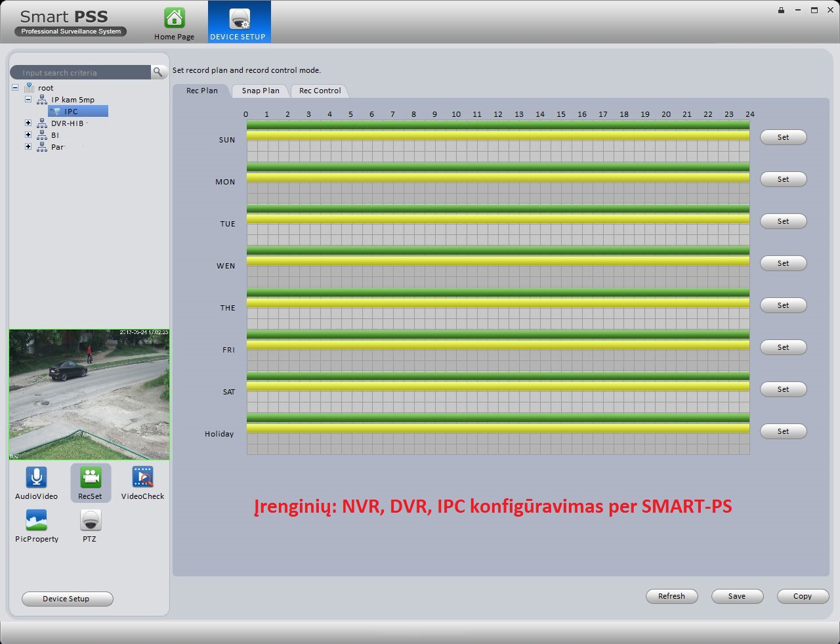Screen dimensions: 840x644
Task: Expand the DVR-HIB device node
Action: click(28, 123)
